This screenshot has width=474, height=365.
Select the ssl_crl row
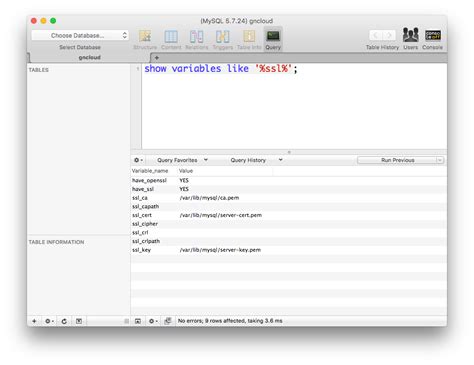(289, 233)
